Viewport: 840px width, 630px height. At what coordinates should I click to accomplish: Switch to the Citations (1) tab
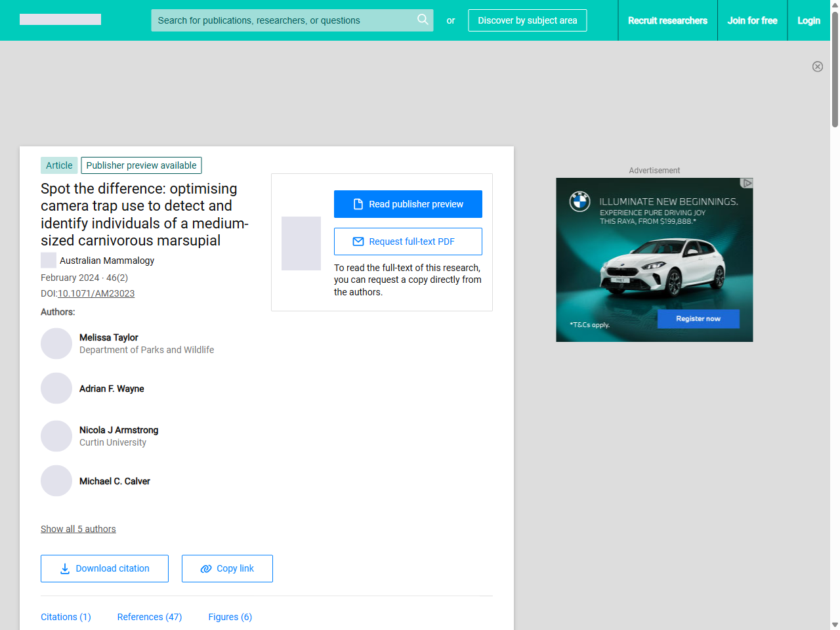click(x=66, y=617)
